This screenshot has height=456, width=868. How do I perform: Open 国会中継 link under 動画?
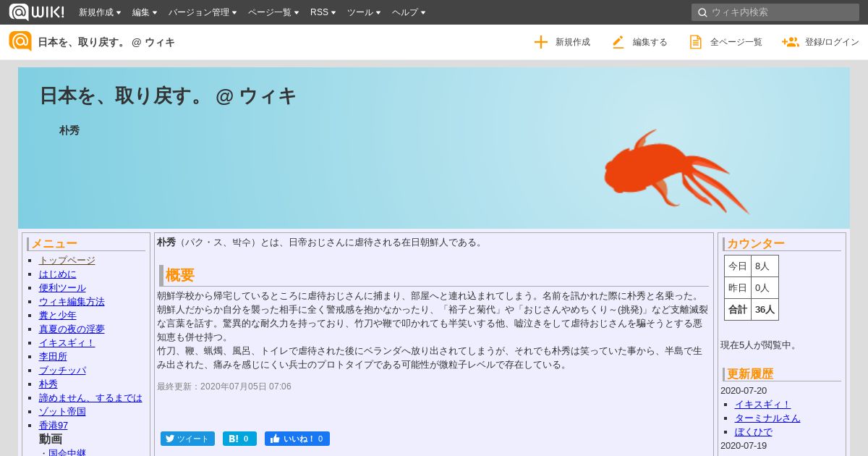pyautogui.click(x=67, y=452)
